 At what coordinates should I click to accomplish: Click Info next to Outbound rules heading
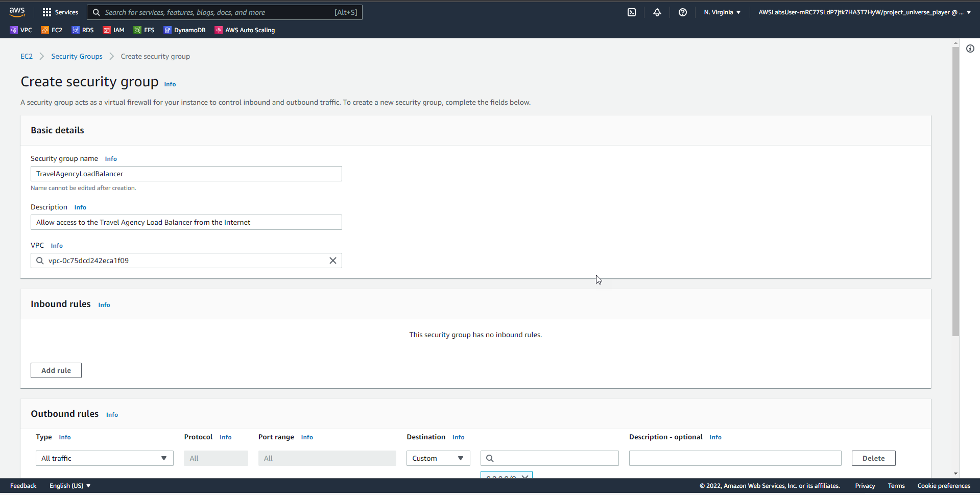click(x=112, y=415)
